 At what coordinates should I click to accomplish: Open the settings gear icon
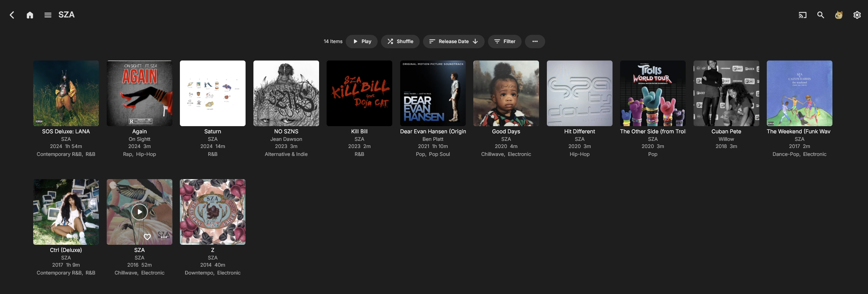click(857, 15)
